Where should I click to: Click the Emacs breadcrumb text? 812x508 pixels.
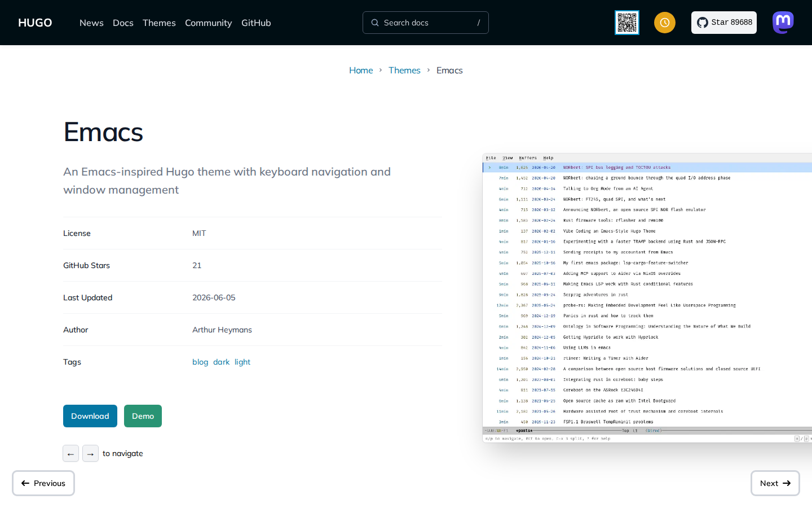tap(449, 70)
